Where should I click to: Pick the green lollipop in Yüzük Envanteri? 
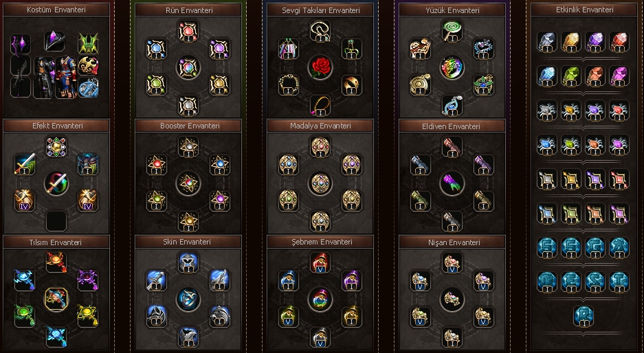(x=452, y=32)
